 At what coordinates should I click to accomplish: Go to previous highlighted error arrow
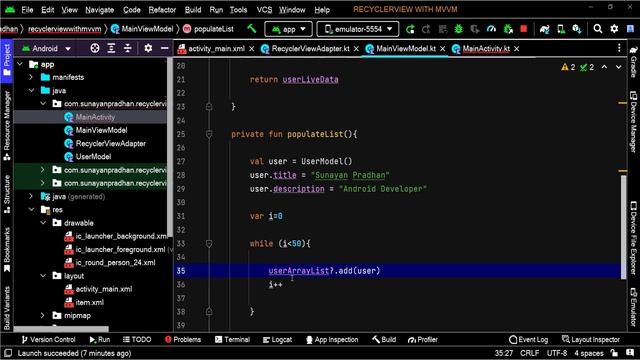coord(604,67)
